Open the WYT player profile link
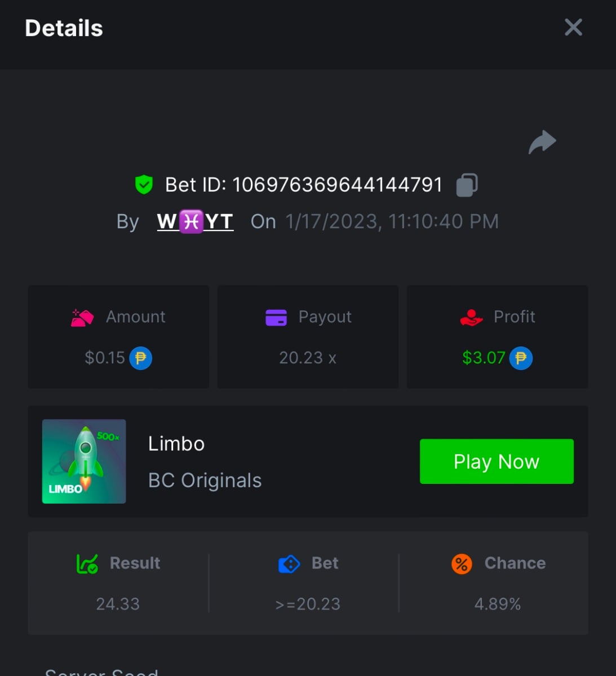 coord(195,221)
